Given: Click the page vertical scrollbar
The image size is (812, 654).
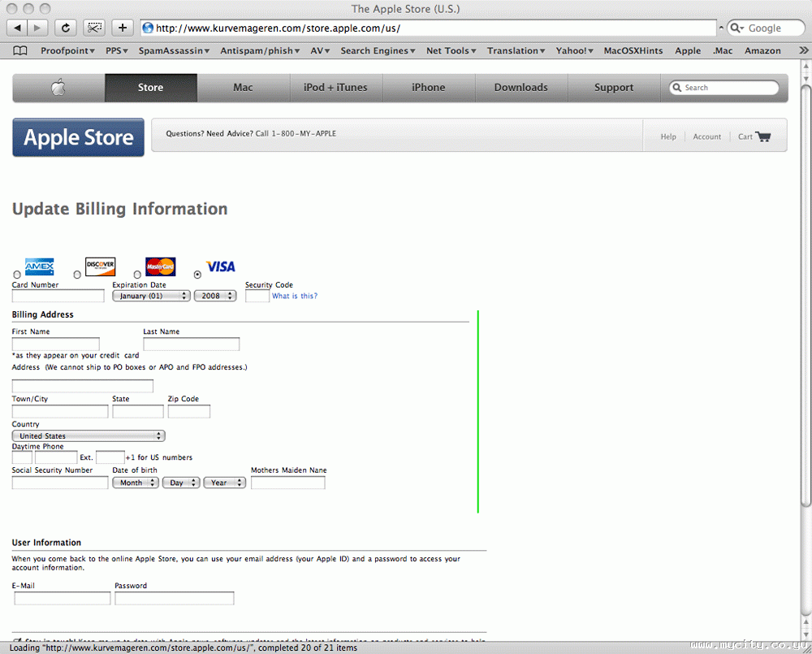Looking at the screenshot, I should tap(806, 296).
